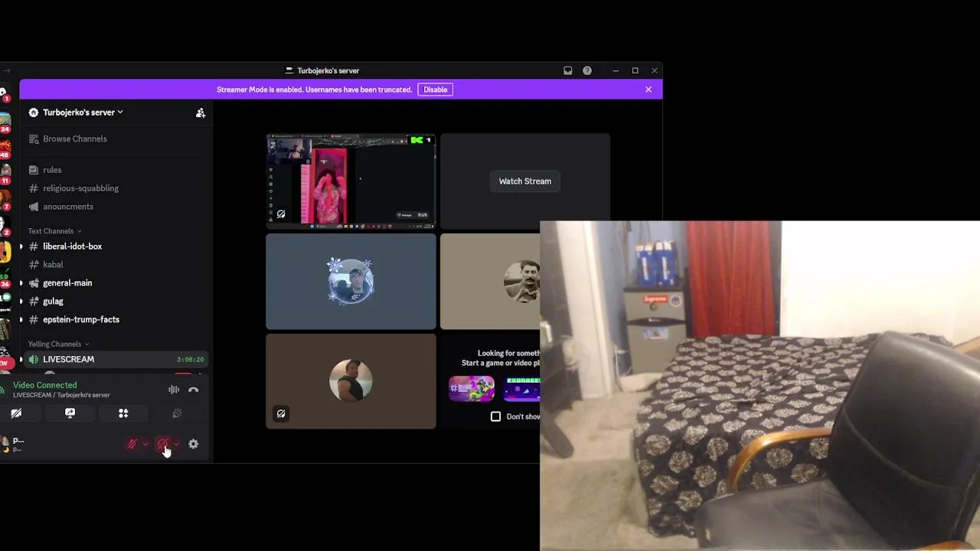Open the Discord inbox icon in title bar

pyautogui.click(x=567, y=70)
